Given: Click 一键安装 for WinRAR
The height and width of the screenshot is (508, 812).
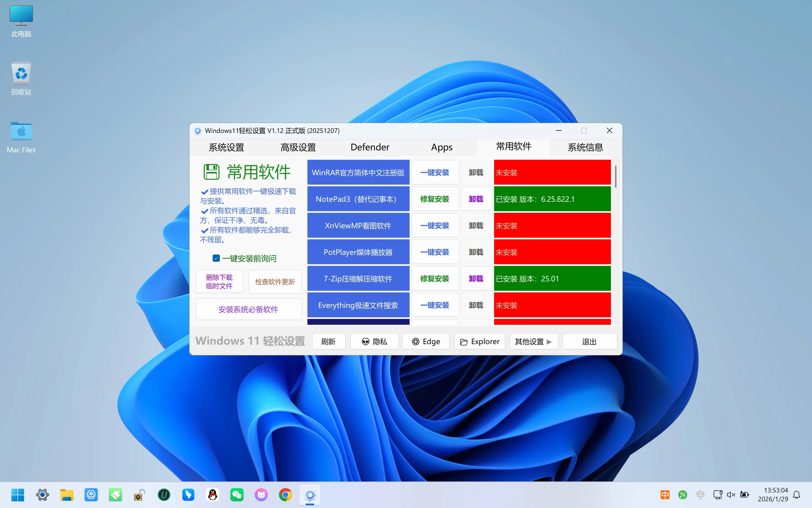Looking at the screenshot, I should pyautogui.click(x=435, y=172).
